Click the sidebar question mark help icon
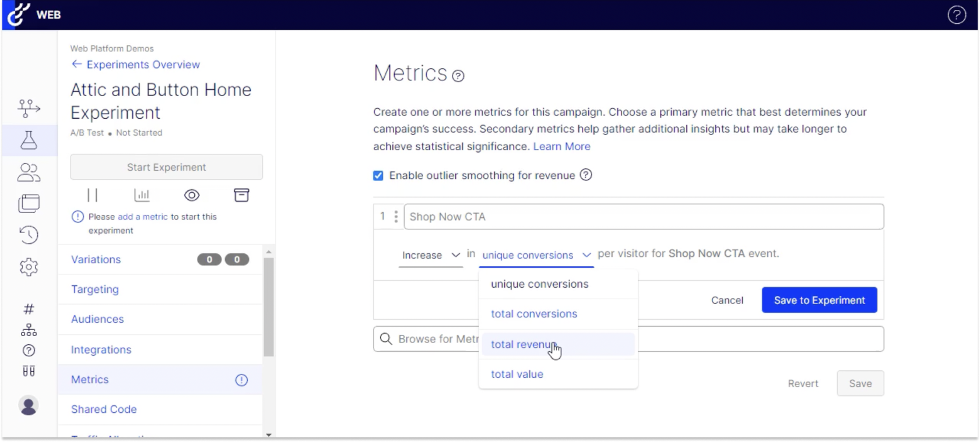 [x=29, y=351]
